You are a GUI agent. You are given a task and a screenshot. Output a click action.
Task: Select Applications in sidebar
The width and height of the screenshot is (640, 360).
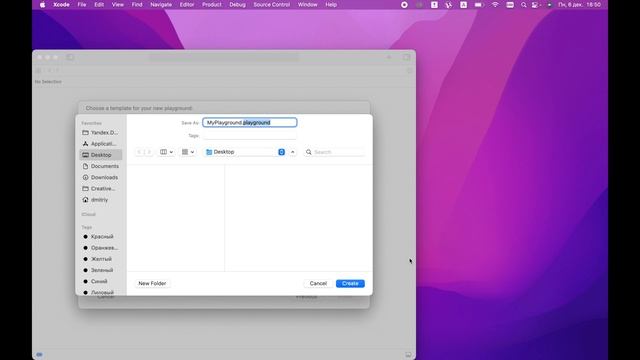click(100, 144)
